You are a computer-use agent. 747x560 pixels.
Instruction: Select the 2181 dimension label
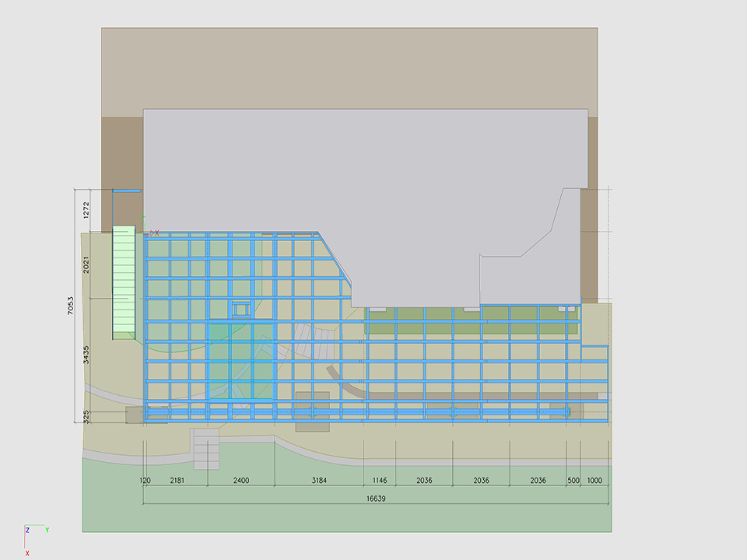pos(178,481)
